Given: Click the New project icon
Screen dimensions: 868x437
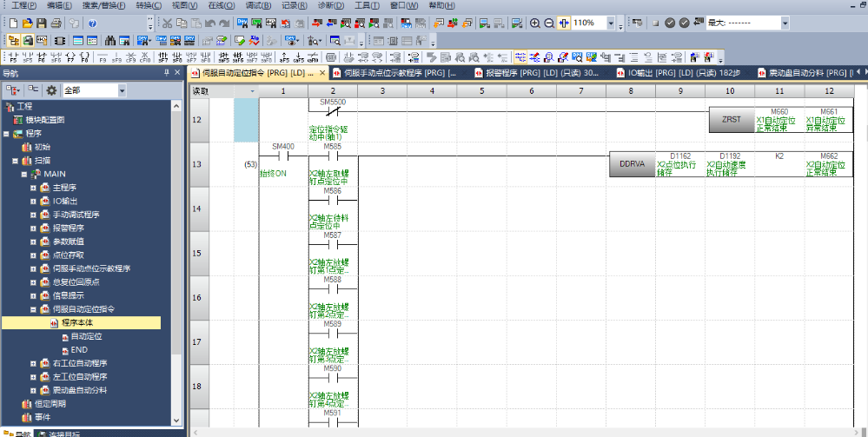Looking at the screenshot, I should tap(13, 23).
